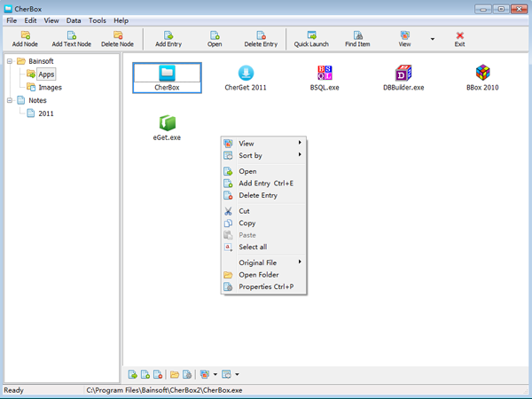532x399 pixels.
Task: Open the bottom sort by dropdown arrow
Action: click(x=237, y=374)
